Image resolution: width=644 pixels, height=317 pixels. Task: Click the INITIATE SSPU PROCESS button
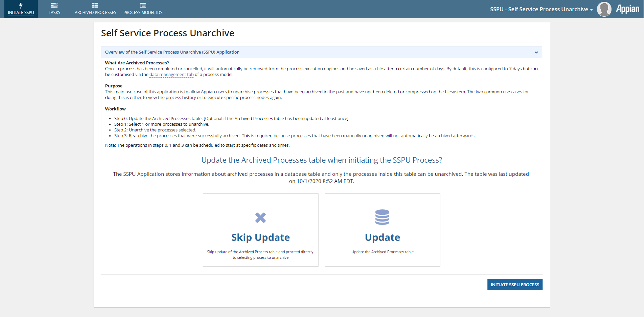pyautogui.click(x=515, y=284)
